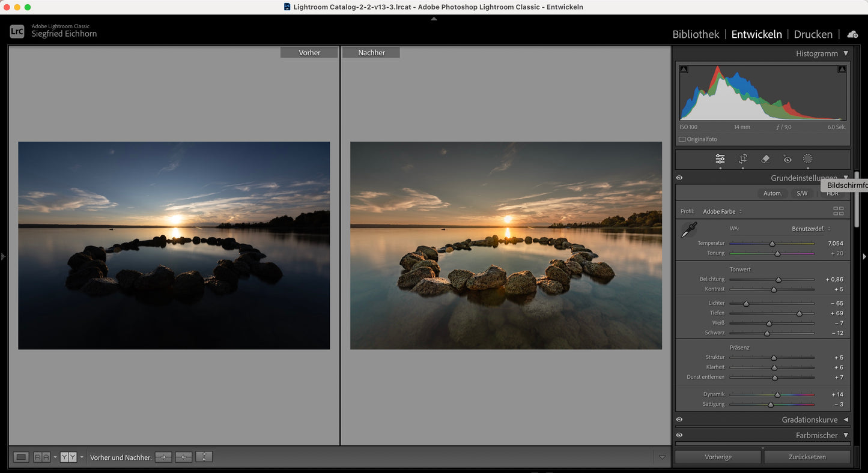Toggle Gradationskurve panel visibility eye
The width and height of the screenshot is (868, 473).
pyautogui.click(x=679, y=420)
